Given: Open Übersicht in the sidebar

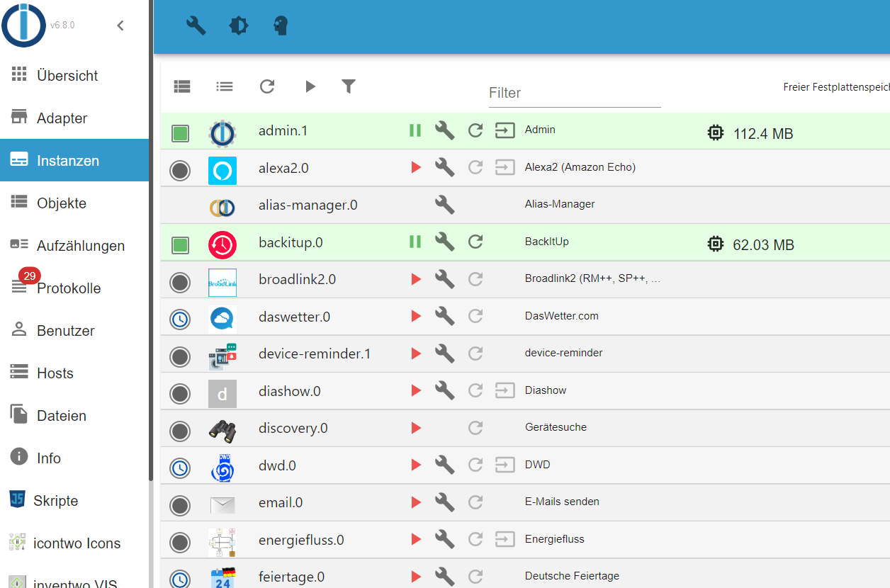Looking at the screenshot, I should point(74,76).
